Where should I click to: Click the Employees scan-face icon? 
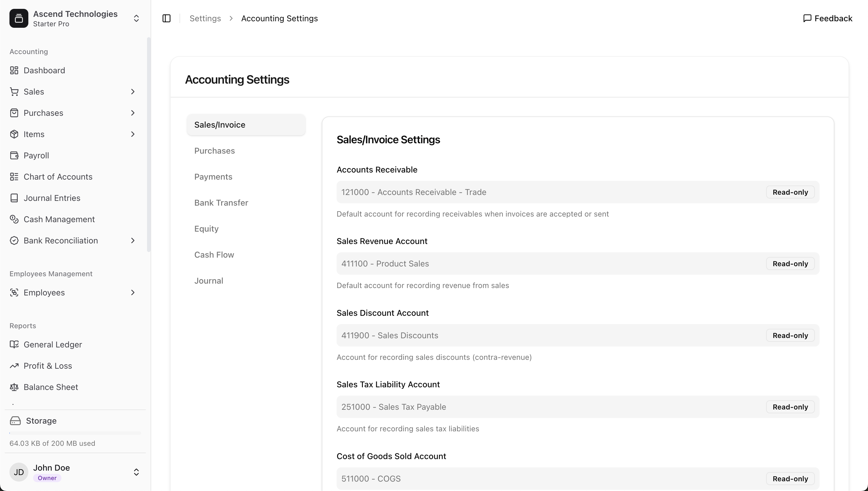[x=14, y=292]
